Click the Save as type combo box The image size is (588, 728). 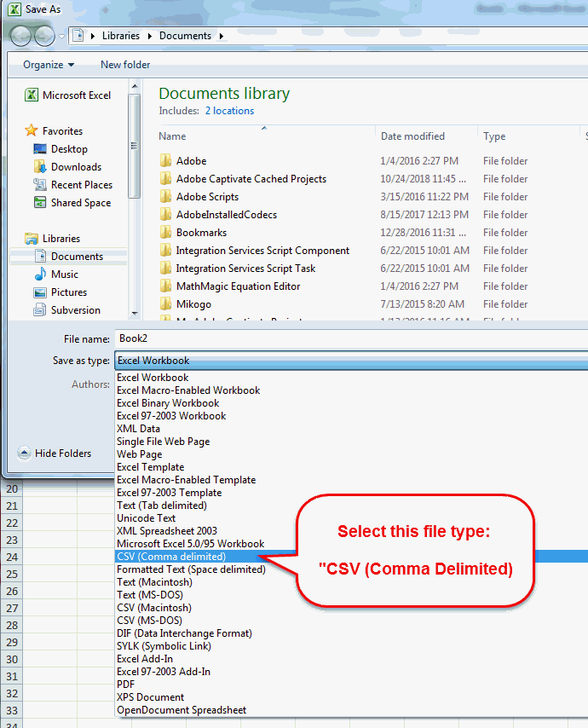coord(351,361)
